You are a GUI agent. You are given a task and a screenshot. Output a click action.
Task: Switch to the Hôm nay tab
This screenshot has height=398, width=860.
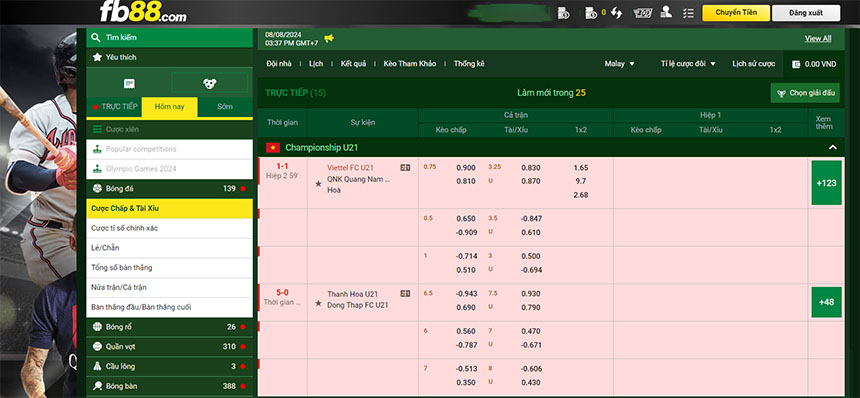(x=169, y=107)
